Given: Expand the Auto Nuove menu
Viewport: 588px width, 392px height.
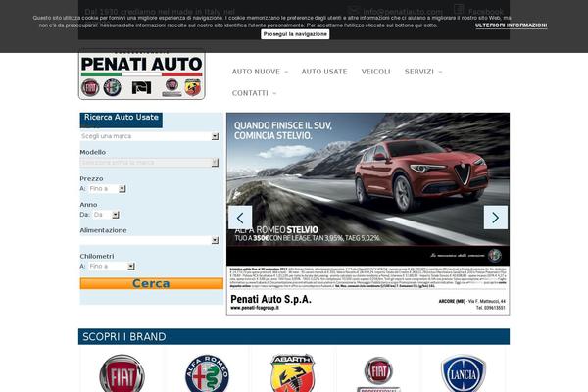Looking at the screenshot, I should tap(260, 72).
